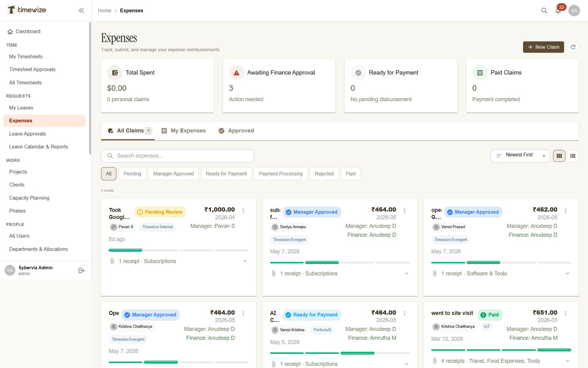The width and height of the screenshot is (588, 368).
Task: Open Timesheet Approvals in sidebar
Action: [32, 70]
